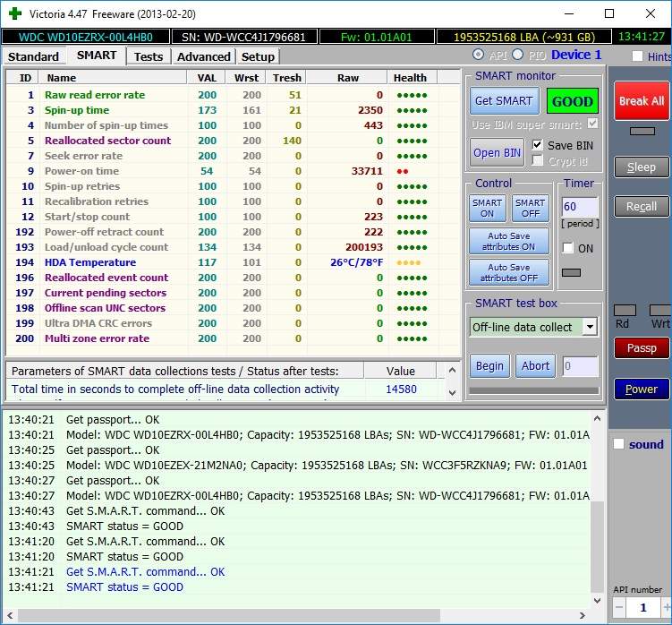Click the Total time off-line data collection row
672x625 pixels.
click(224, 390)
